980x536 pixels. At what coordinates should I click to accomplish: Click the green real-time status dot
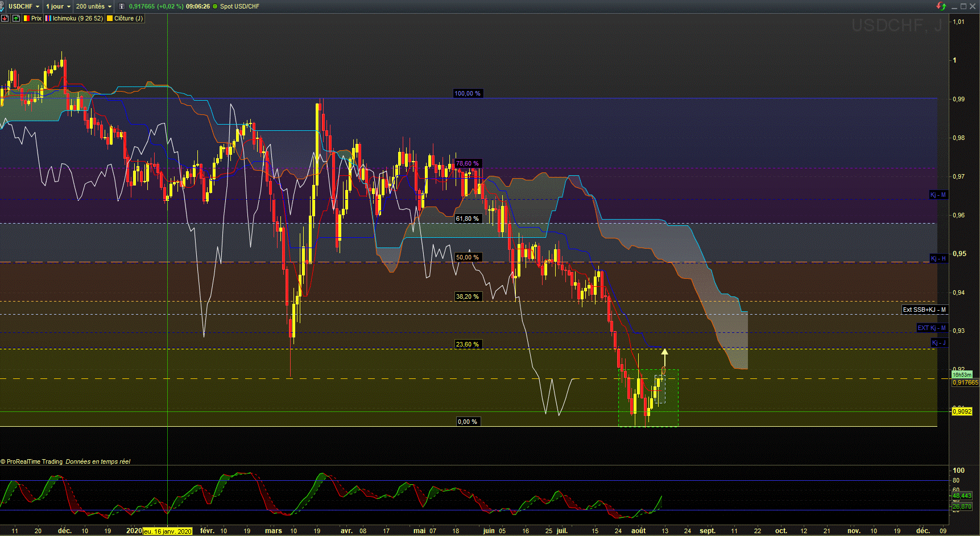[215, 6]
